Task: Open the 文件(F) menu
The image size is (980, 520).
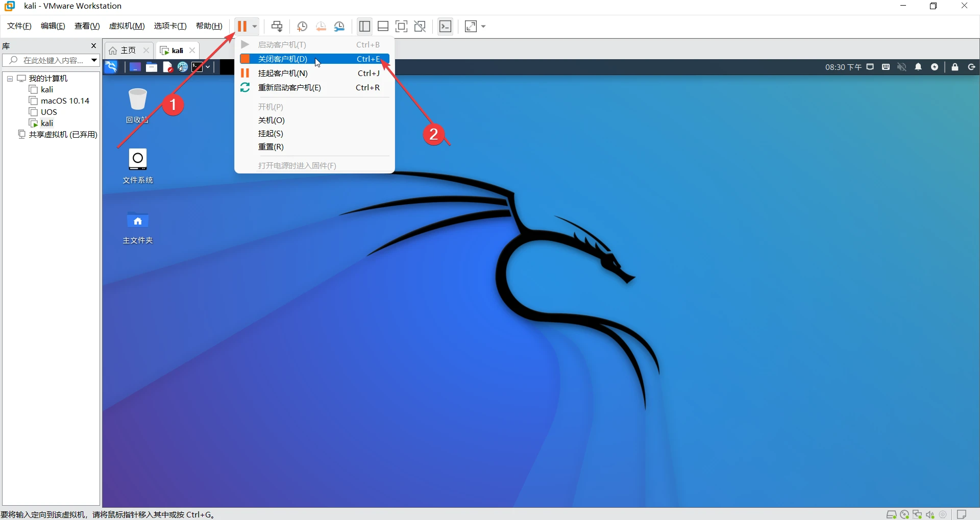Action: tap(19, 26)
